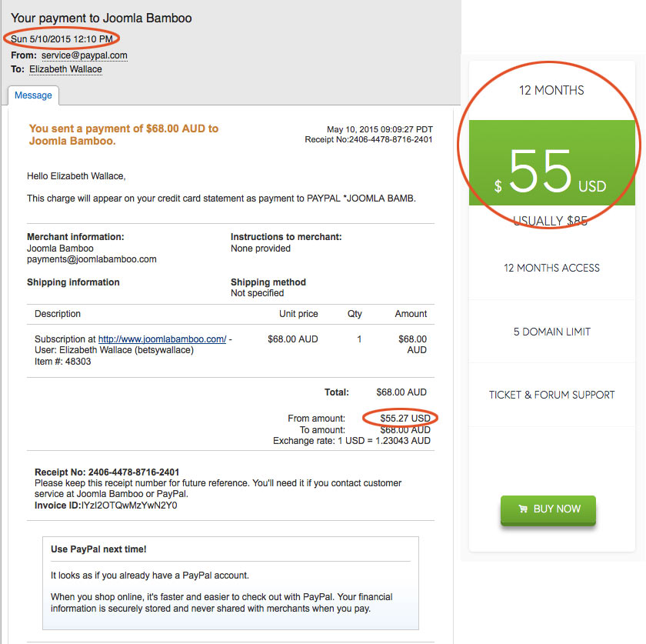Click the '$55.27 USD' from amount value
The width and height of the screenshot is (646, 644).
click(x=405, y=419)
